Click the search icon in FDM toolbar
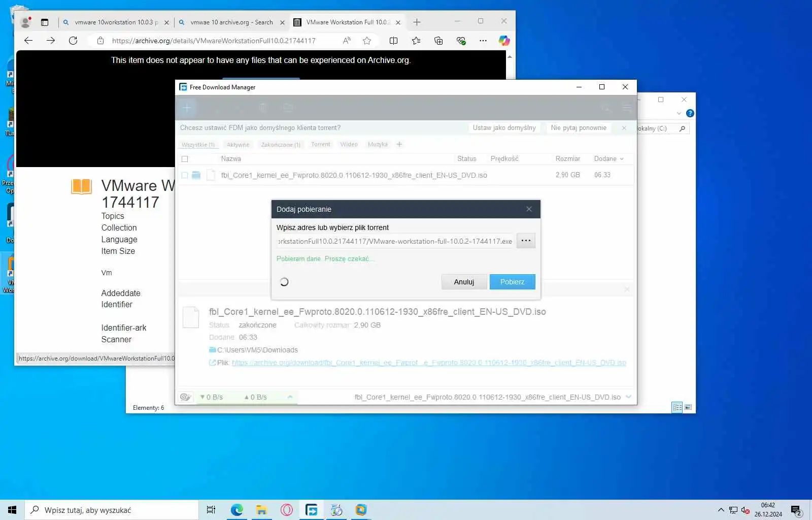 click(605, 108)
